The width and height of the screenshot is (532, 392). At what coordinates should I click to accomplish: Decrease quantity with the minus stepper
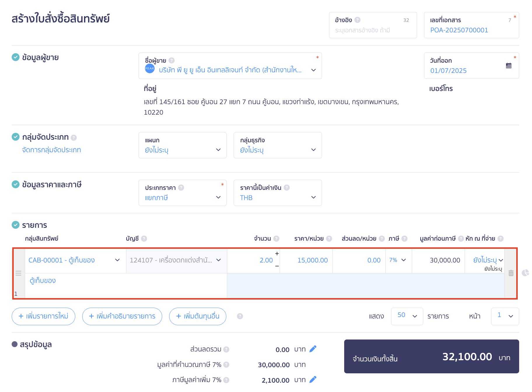pos(277,266)
